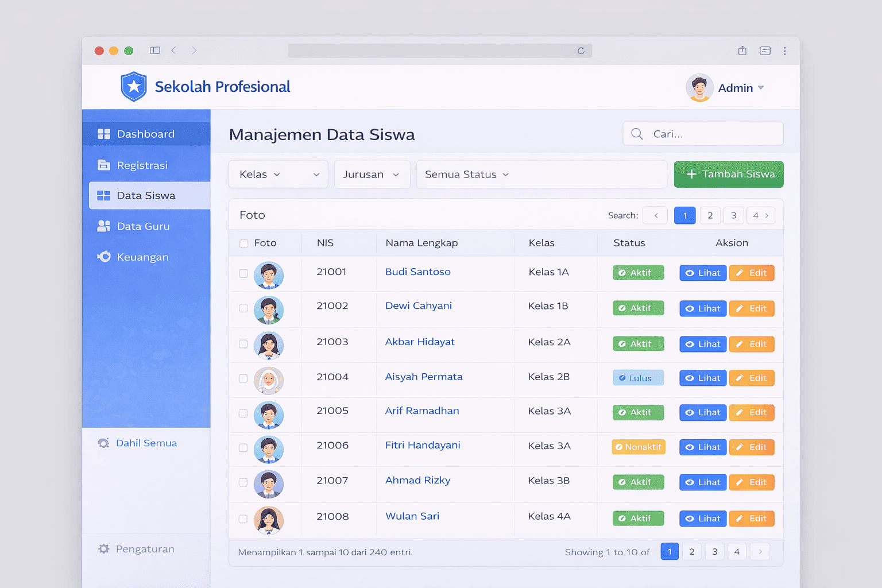Tick the checkbox for Budi Santoso

[x=243, y=273]
